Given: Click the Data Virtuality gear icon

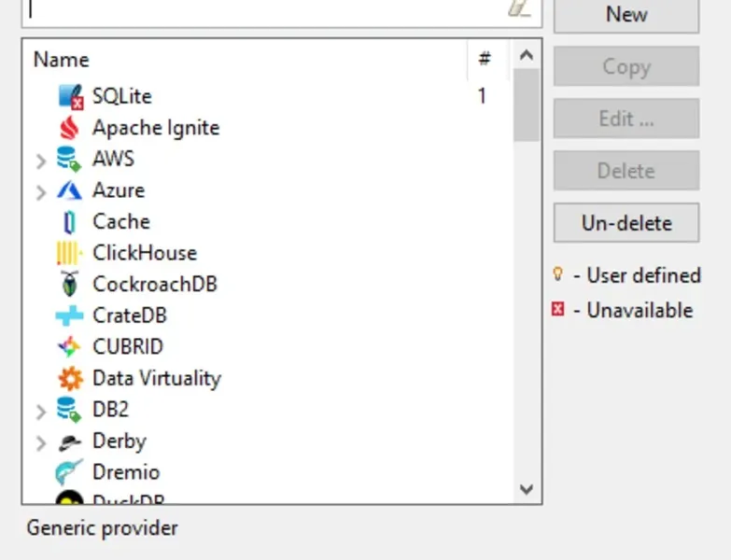Looking at the screenshot, I should pos(70,378).
